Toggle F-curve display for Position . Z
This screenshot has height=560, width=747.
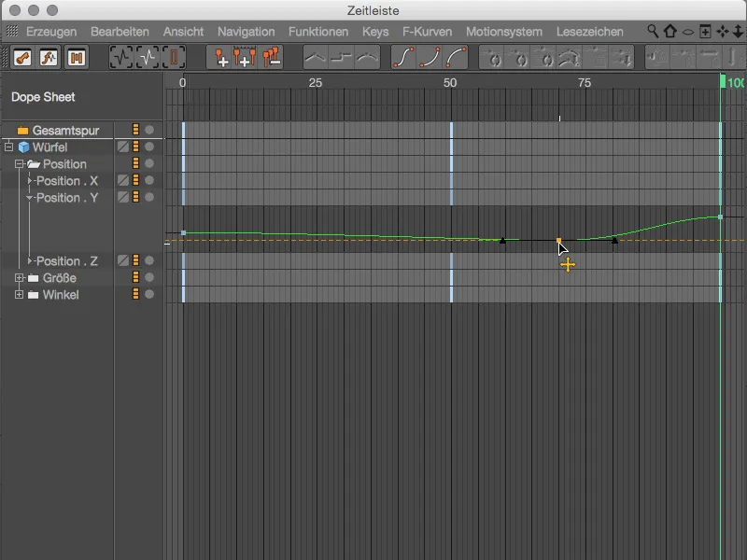click(123, 260)
